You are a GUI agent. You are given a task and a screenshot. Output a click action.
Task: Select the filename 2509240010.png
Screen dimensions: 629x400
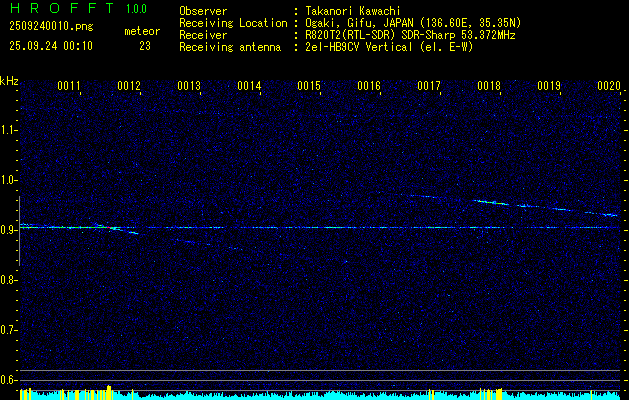tap(51, 27)
